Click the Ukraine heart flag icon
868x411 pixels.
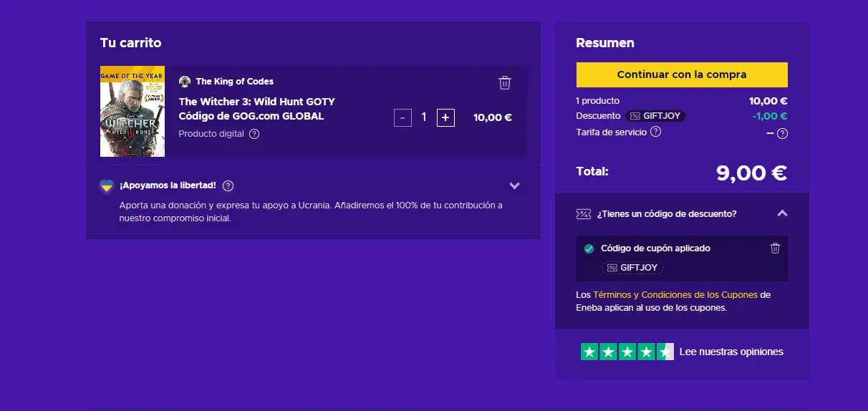[x=106, y=186]
